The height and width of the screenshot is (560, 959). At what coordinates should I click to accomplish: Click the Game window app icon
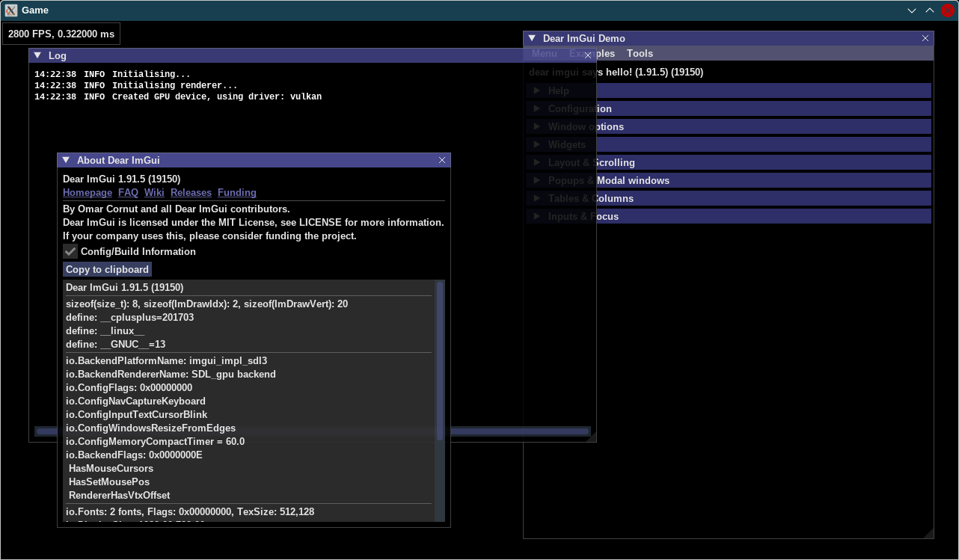click(11, 10)
